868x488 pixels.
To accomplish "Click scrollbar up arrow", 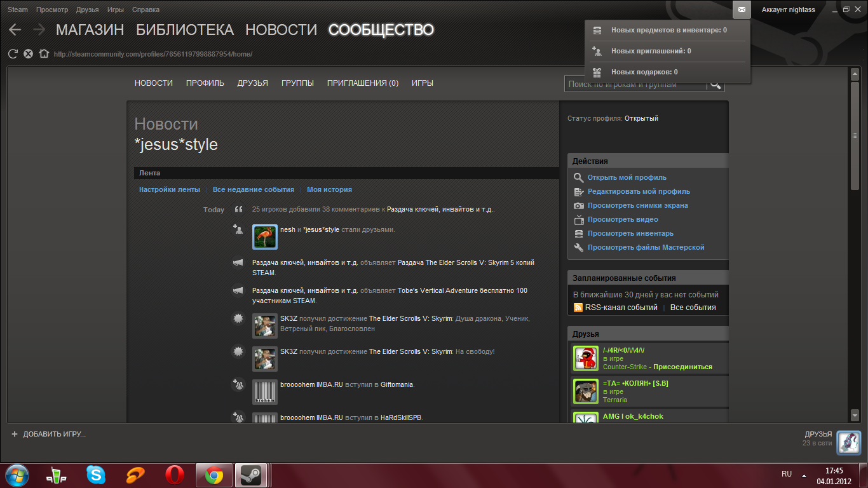I will 855,73.
